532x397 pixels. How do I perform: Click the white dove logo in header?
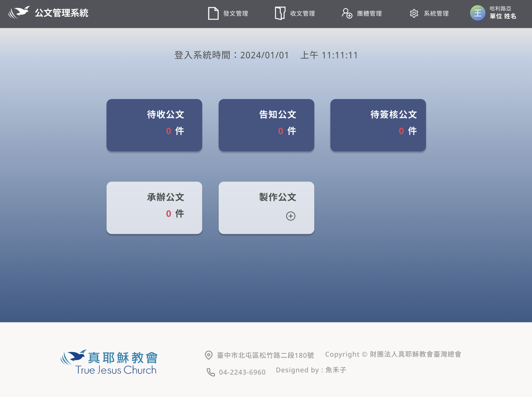pos(19,13)
